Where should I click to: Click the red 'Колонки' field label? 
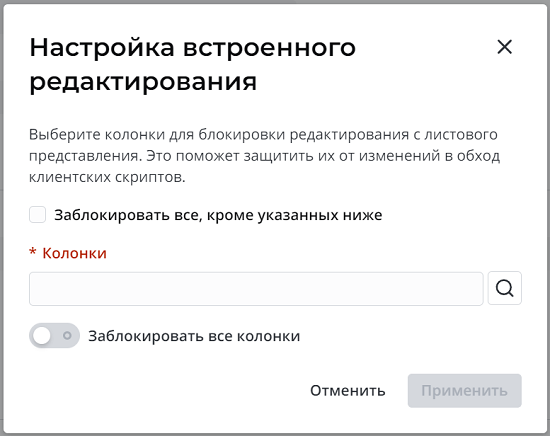coord(74,253)
